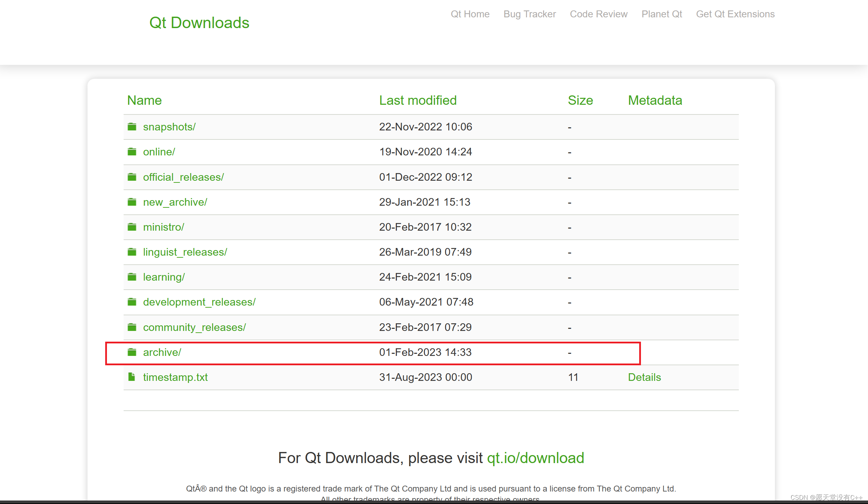Click the folder icon beside official_releases/
Image resolution: width=868 pixels, height=504 pixels.
pyautogui.click(x=132, y=177)
